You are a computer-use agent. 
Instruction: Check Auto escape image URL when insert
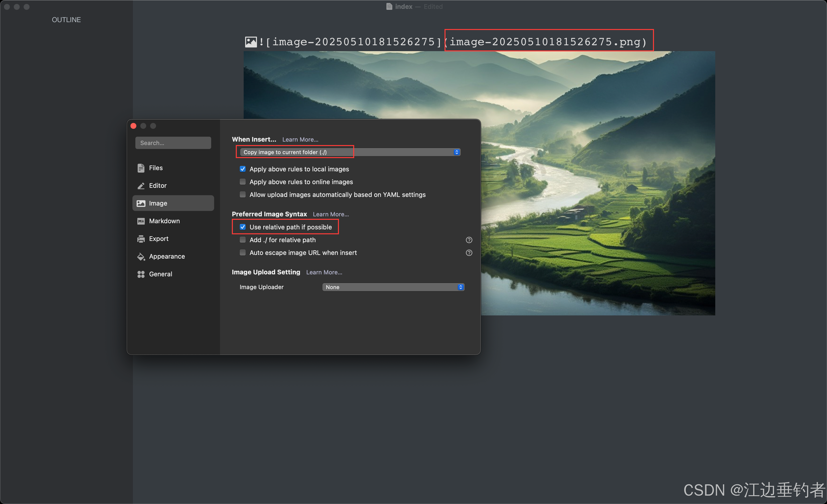coord(243,252)
